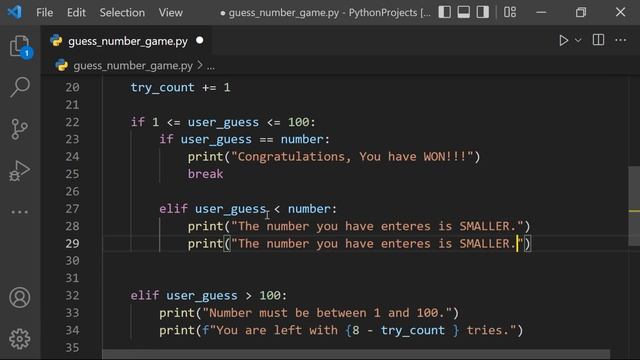This screenshot has width=640, height=360.
Task: Open editor More Actions ellipsis
Action: (x=621, y=40)
